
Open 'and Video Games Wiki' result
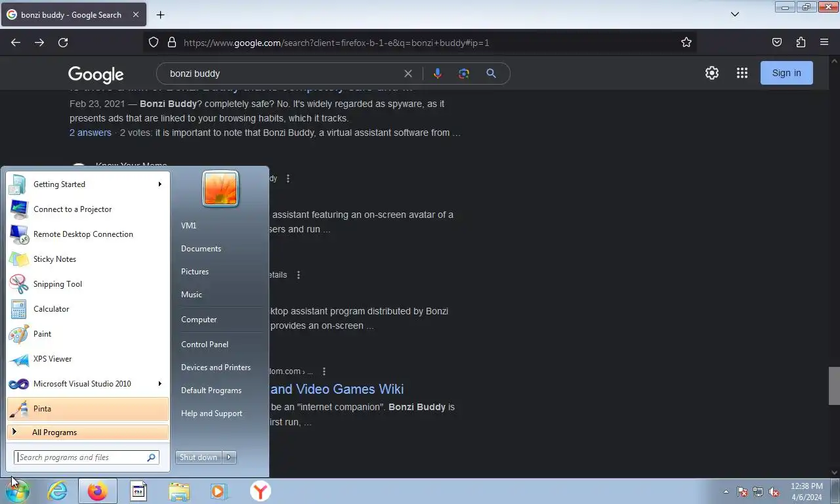tap(337, 389)
